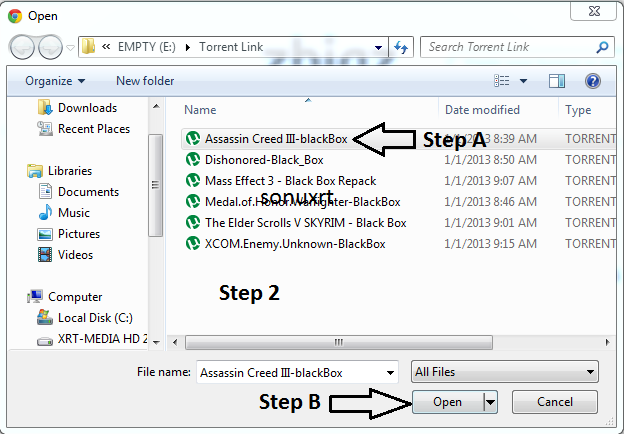Open the recent locations dropdown arrow
The image size is (625, 441).
pos(71,48)
